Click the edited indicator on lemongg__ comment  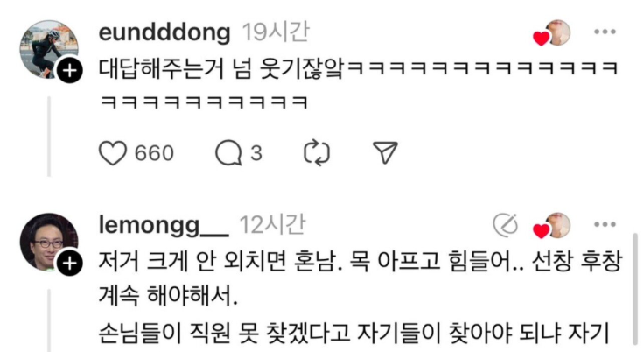[x=506, y=225]
